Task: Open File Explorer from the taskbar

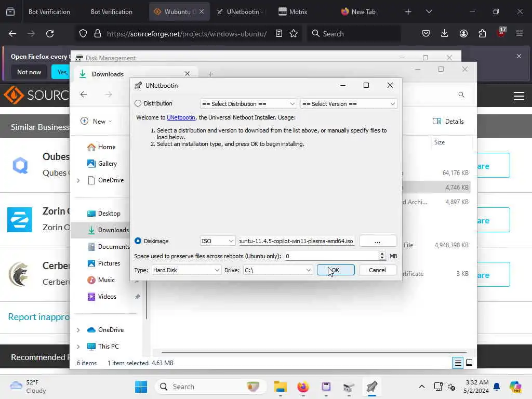Action: (280, 387)
